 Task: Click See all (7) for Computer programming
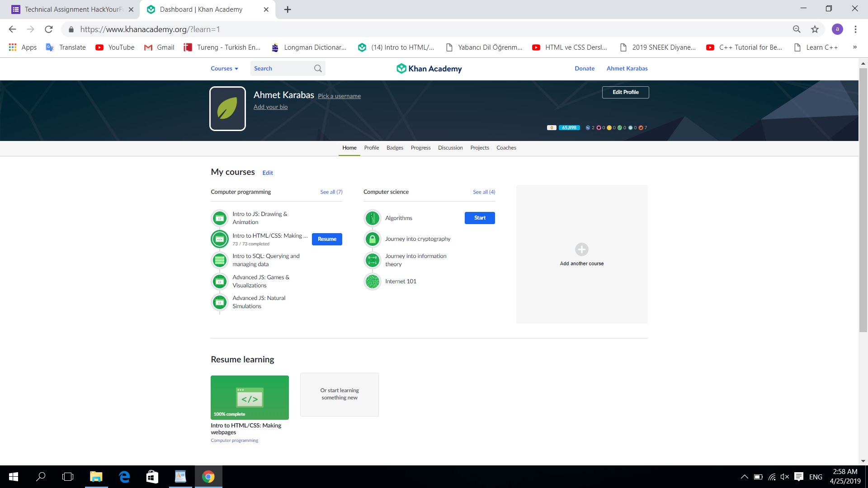(x=331, y=192)
